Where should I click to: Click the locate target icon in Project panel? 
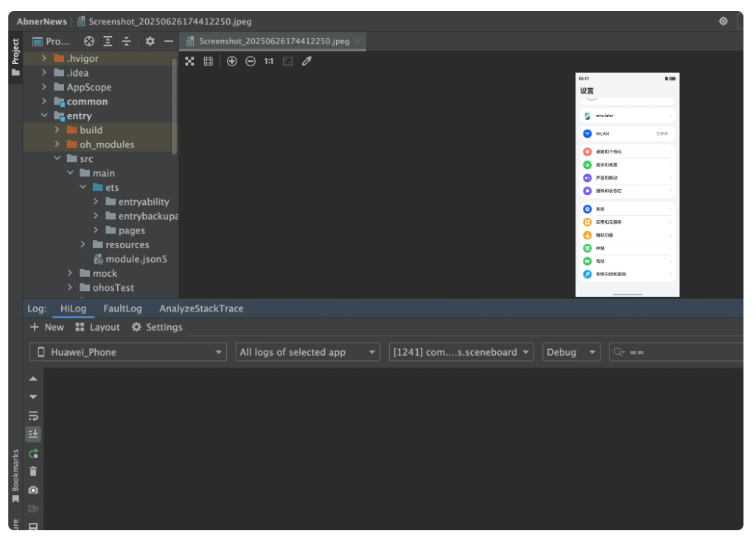tap(89, 41)
